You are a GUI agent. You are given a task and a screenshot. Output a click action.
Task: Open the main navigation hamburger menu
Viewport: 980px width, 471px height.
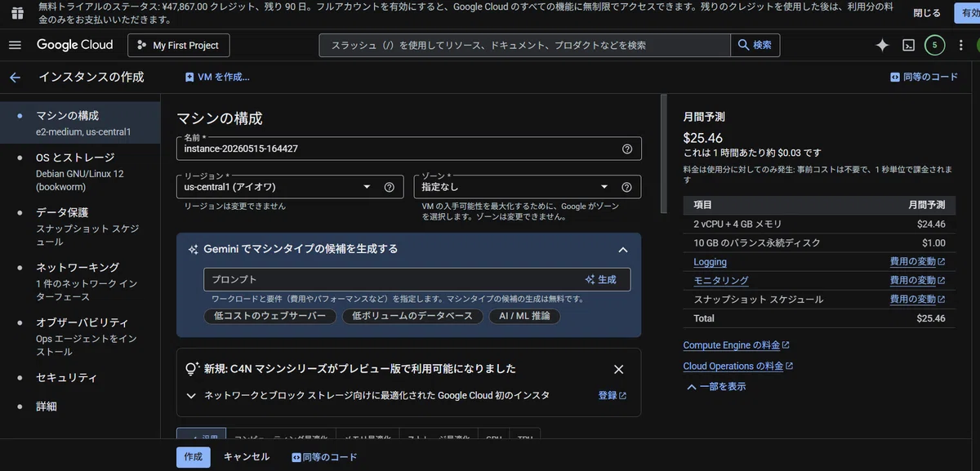15,45
